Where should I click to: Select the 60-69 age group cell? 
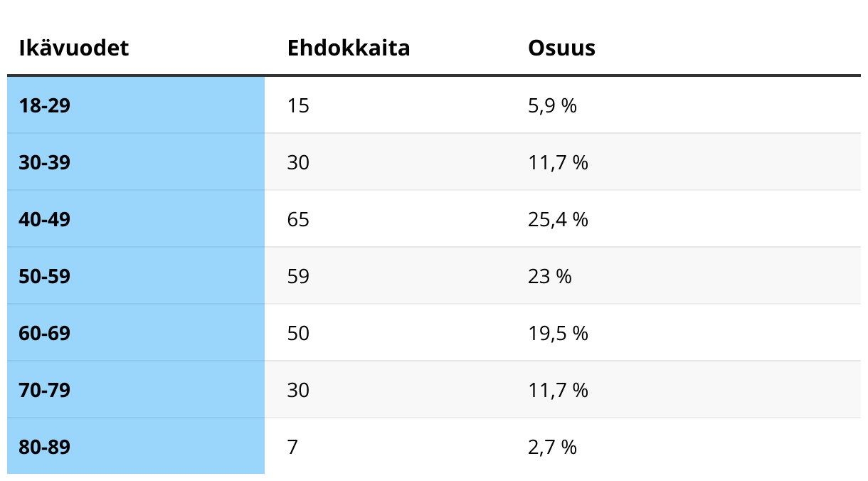(x=136, y=333)
